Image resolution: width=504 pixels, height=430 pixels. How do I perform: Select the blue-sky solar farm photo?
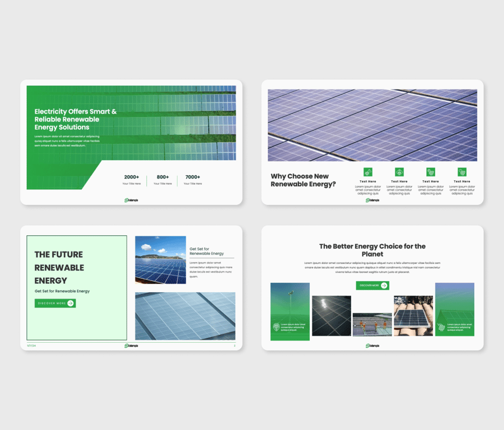click(160, 260)
